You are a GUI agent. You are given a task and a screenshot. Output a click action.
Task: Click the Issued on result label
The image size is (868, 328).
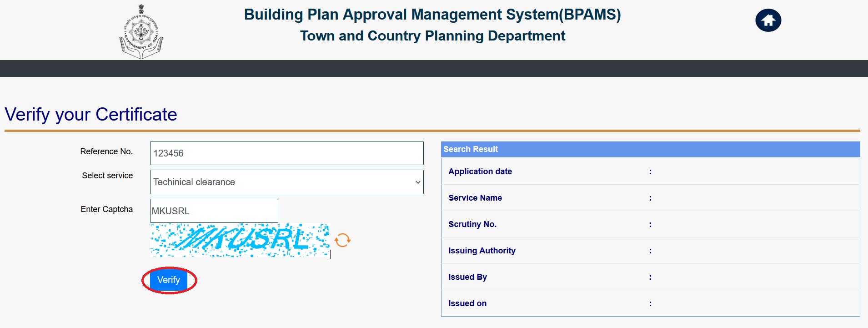[467, 303]
